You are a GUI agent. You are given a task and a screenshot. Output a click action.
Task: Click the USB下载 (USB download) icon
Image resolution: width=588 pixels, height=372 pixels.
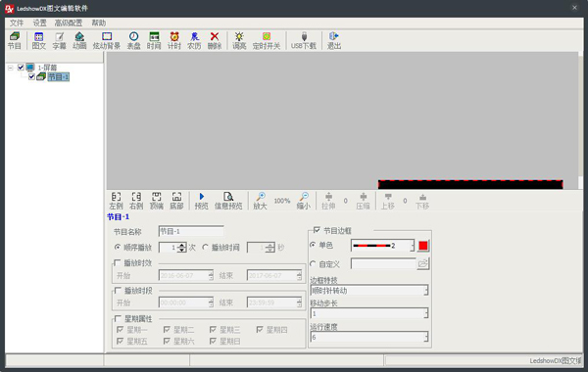coord(304,40)
